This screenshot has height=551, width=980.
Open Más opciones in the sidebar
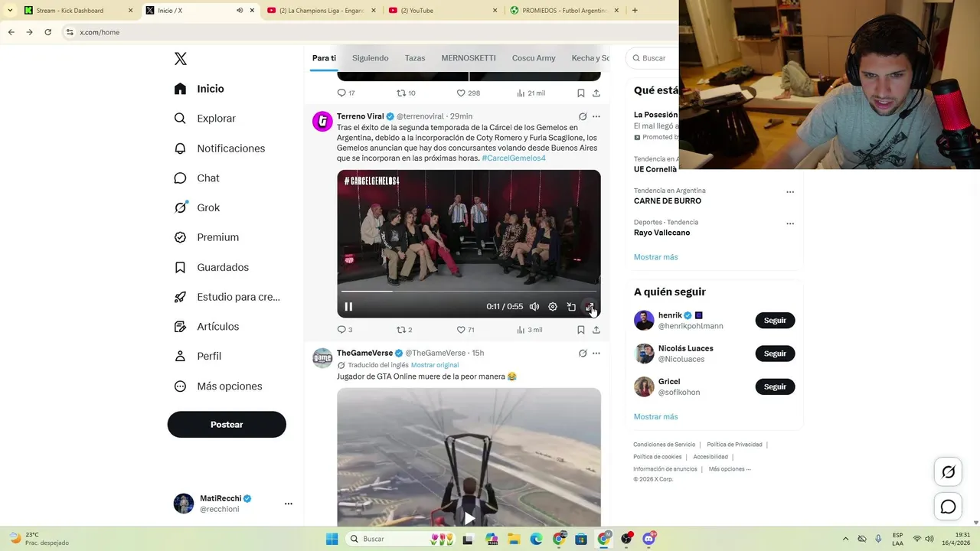[x=218, y=386]
